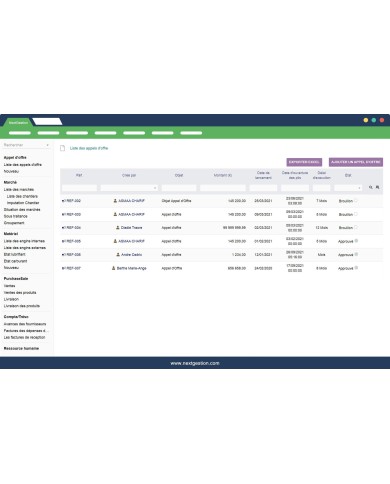
Task: Open Les factures de réception
Action: (24, 337)
